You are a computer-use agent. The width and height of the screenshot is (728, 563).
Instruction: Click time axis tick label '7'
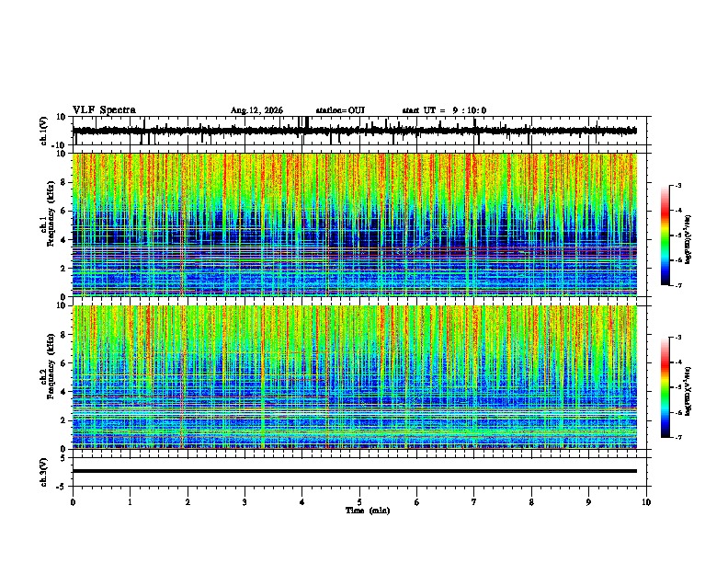[474, 502]
